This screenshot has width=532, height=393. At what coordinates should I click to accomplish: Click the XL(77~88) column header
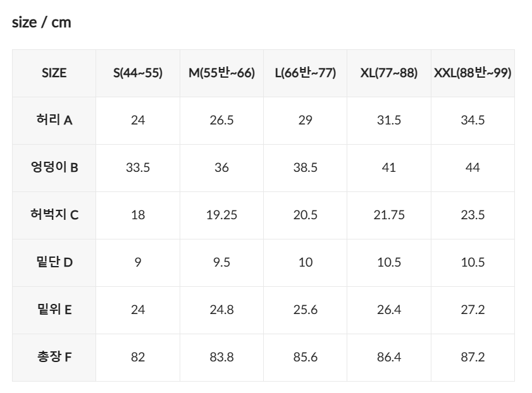click(x=389, y=73)
